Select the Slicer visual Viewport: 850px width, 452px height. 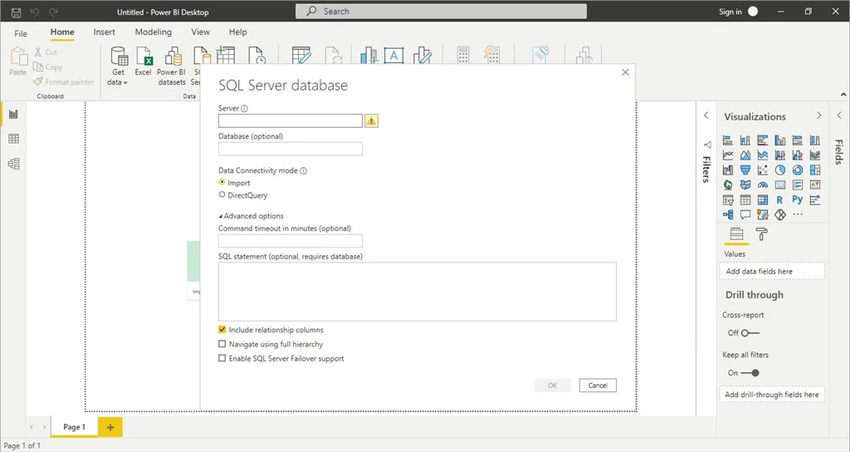pyautogui.click(x=728, y=200)
